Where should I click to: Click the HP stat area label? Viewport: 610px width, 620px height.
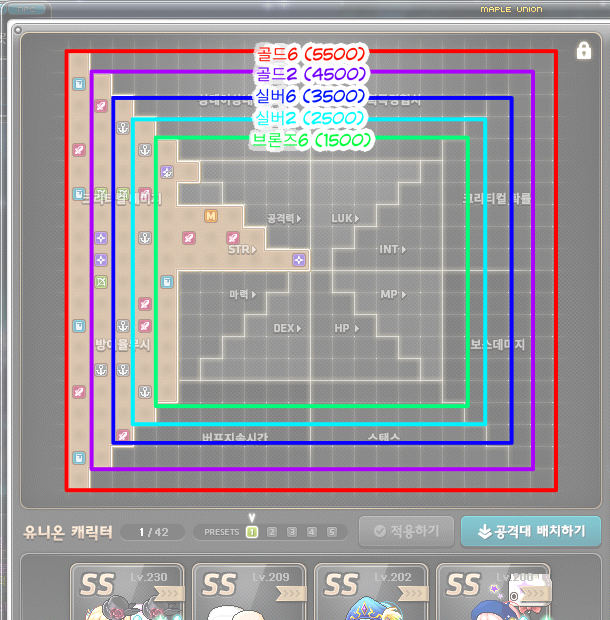coord(346,328)
